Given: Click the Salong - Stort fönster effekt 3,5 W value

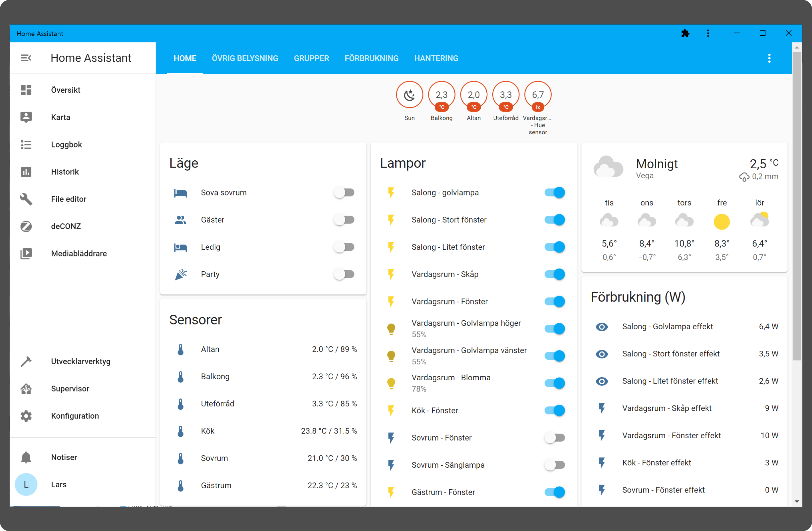Looking at the screenshot, I should click(768, 354).
